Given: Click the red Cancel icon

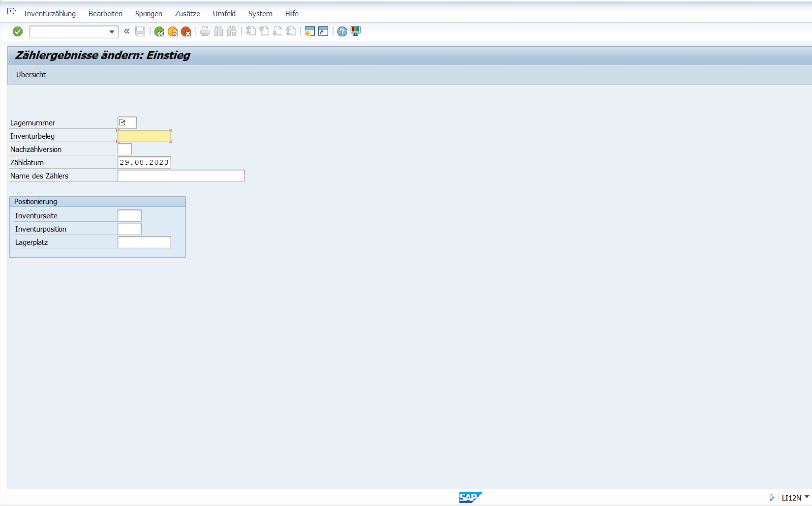Looking at the screenshot, I should coord(186,31).
